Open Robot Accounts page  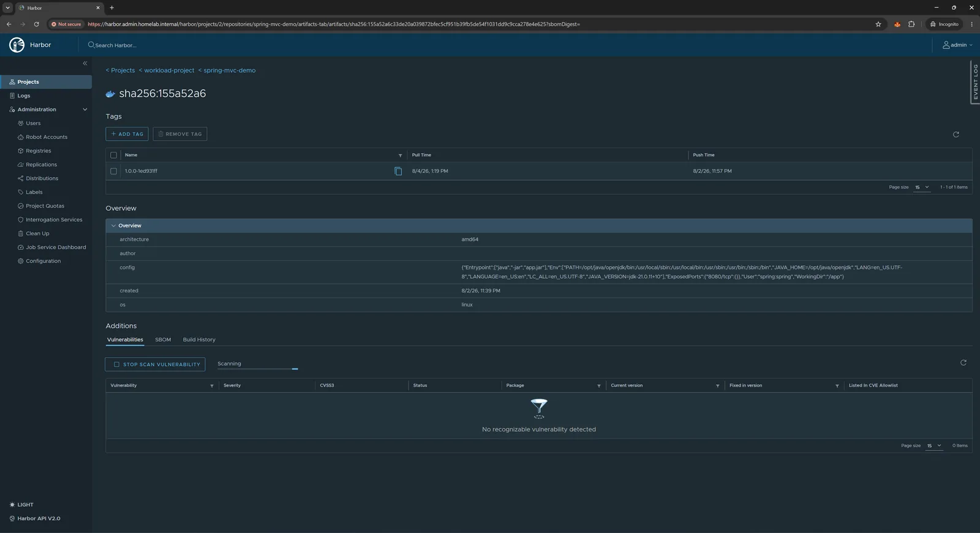(47, 137)
